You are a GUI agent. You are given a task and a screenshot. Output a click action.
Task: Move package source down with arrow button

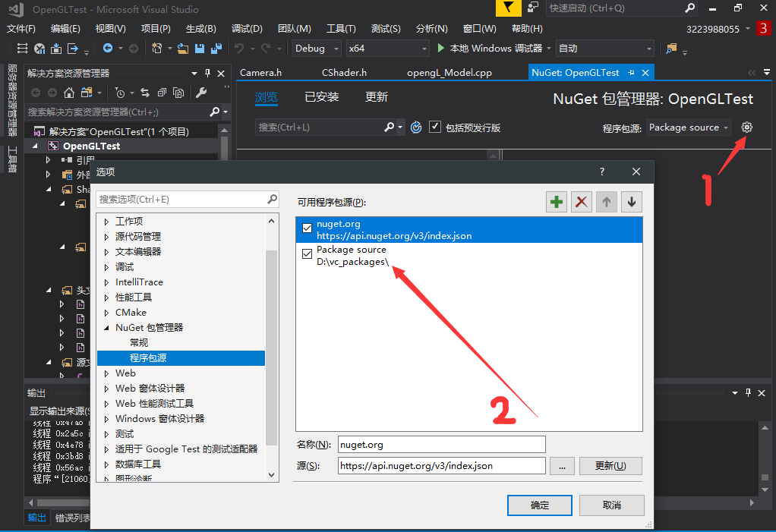coord(632,202)
